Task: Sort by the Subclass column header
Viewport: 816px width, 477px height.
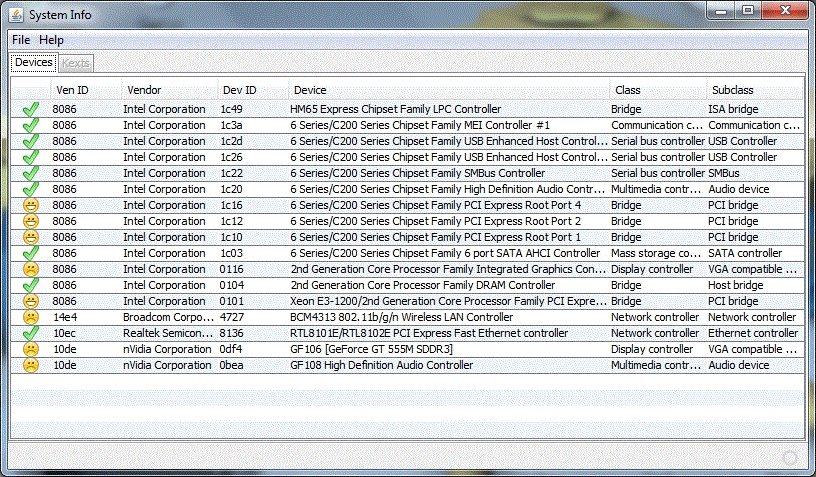Action: pyautogui.click(x=755, y=90)
